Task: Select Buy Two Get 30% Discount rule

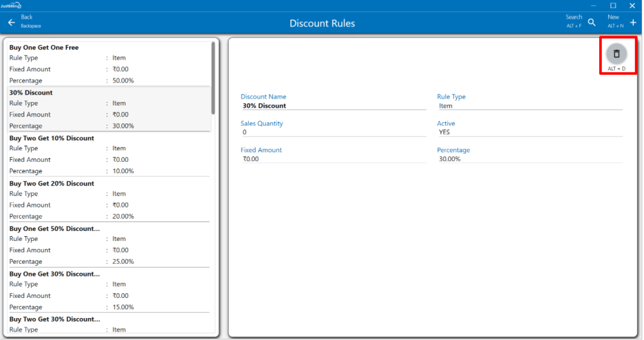Action: [x=54, y=319]
